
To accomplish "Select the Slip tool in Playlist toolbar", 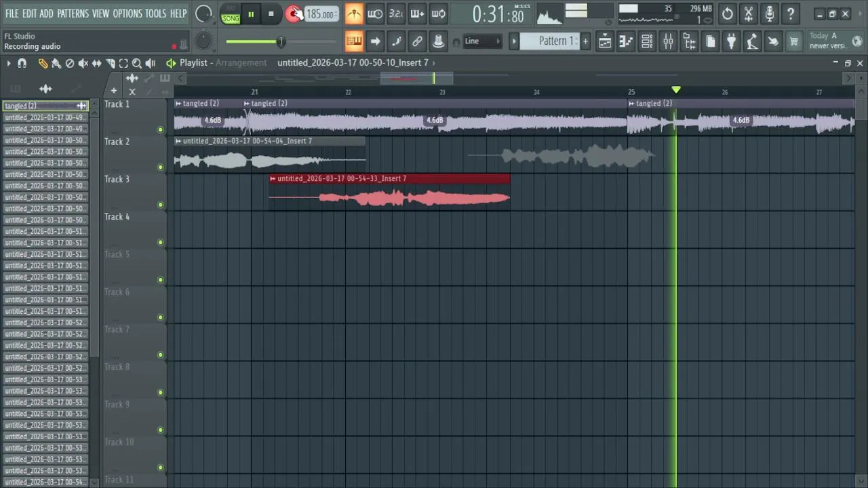I will click(x=97, y=63).
